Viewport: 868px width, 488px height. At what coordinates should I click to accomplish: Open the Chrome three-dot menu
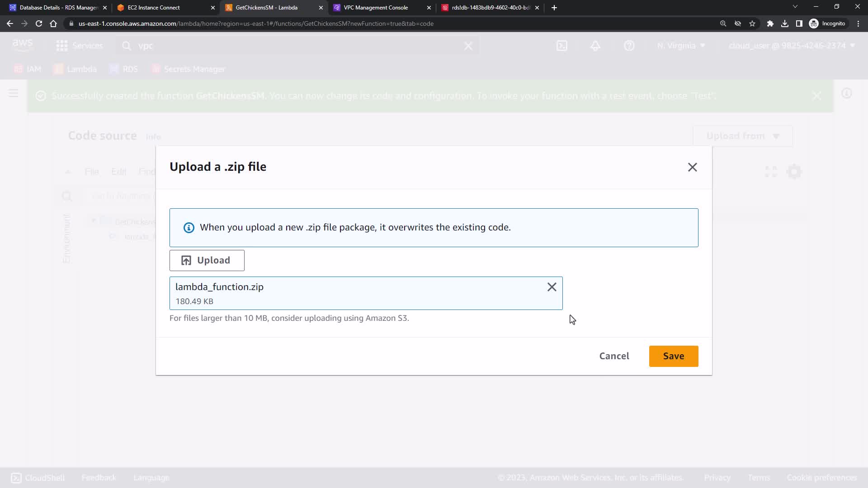(x=858, y=23)
